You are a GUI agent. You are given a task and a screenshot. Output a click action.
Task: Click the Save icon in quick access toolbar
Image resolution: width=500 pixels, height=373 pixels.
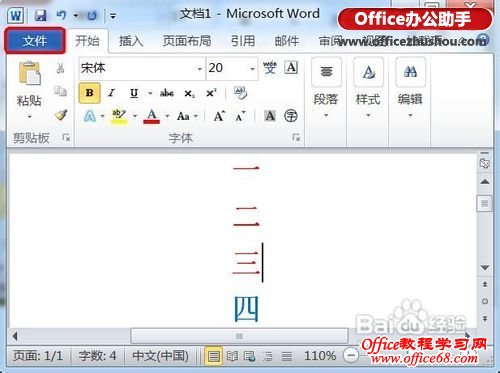point(41,15)
